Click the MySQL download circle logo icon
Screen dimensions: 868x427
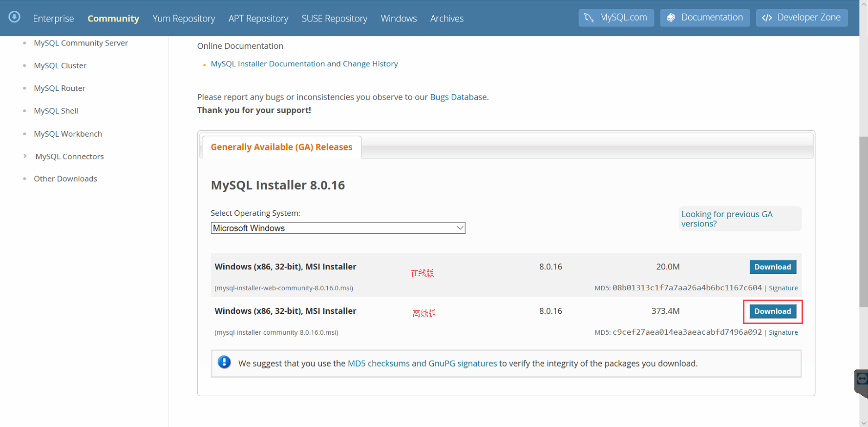coord(15,17)
